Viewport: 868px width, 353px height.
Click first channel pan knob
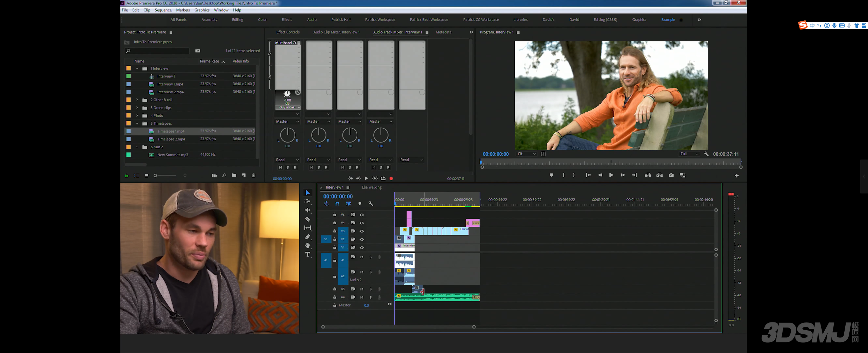pos(288,135)
